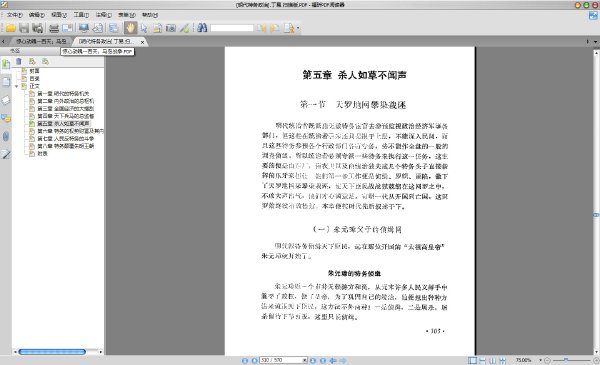The height and width of the screenshot is (365, 600).
Task: Click the bookmark panel horizontal scrollbar
Action: (52, 352)
